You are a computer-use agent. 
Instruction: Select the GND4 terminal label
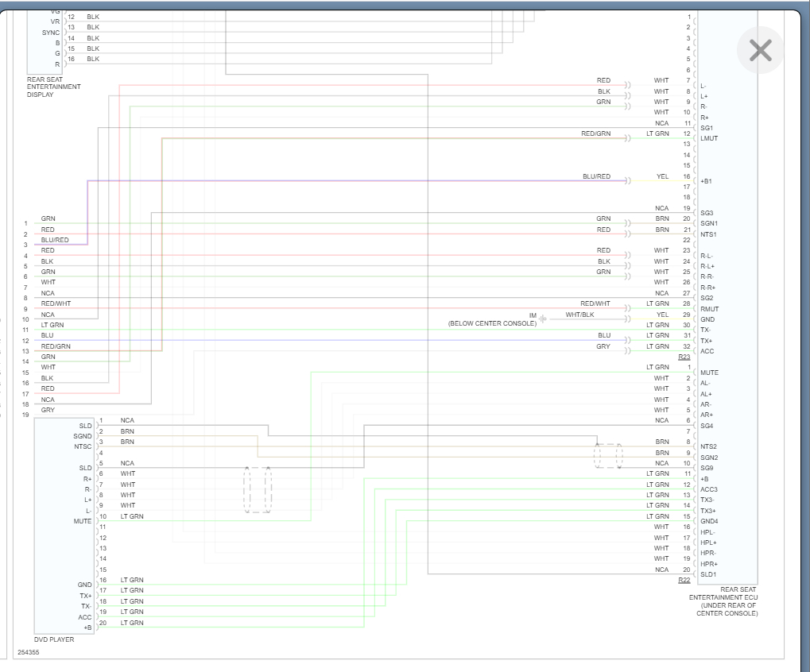tap(709, 521)
